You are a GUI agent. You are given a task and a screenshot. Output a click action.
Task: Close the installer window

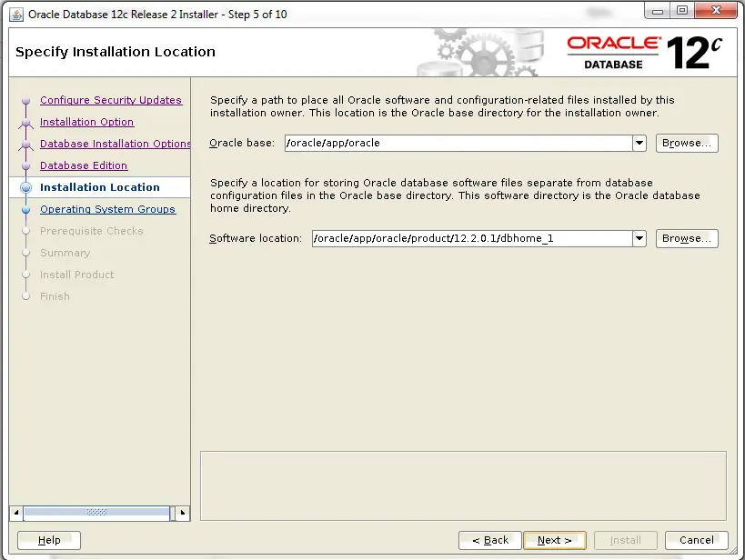pos(717,11)
